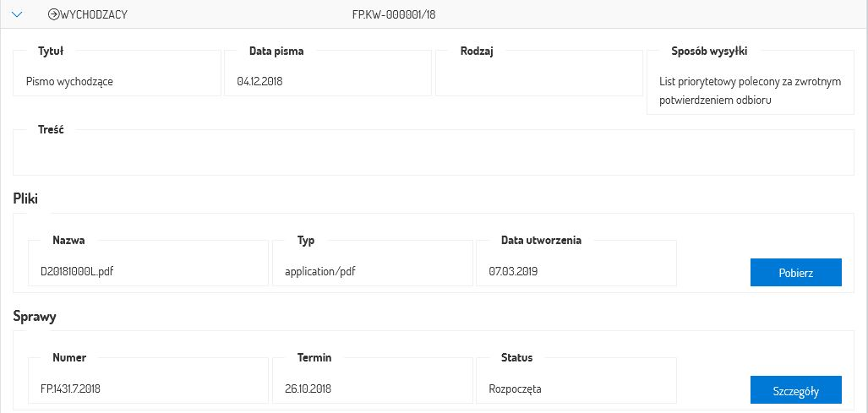Collapse the WYCHODZACY section chevron
This screenshot has height=413, width=868.
click(16, 14)
